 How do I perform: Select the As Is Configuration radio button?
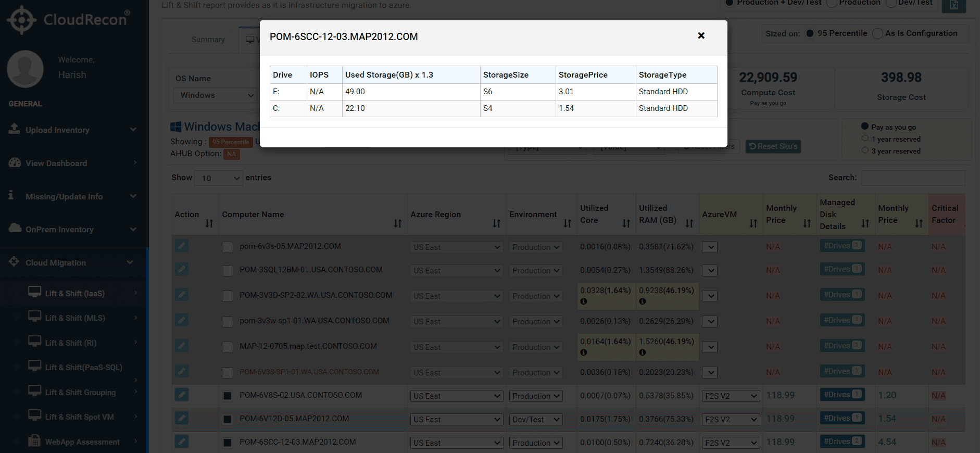tap(877, 33)
